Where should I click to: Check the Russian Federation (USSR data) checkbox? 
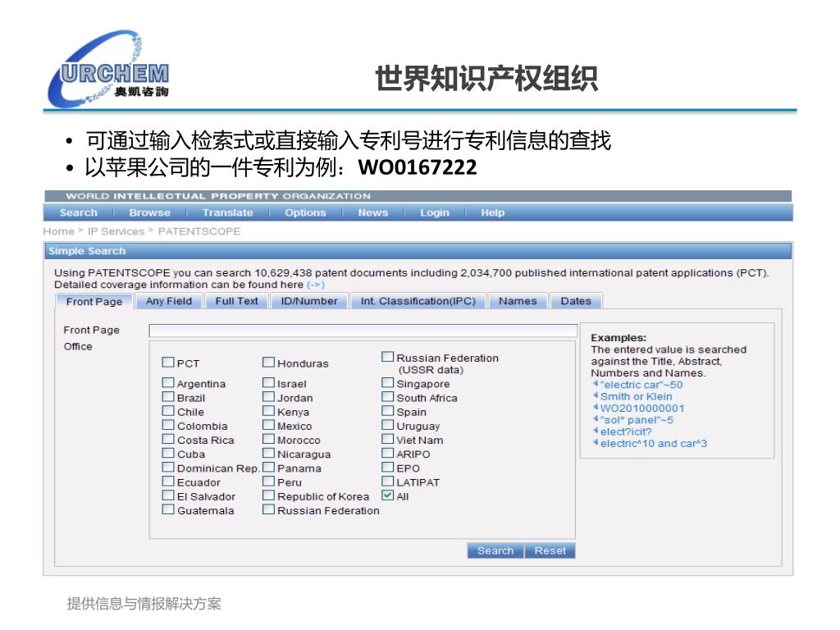[x=388, y=357]
